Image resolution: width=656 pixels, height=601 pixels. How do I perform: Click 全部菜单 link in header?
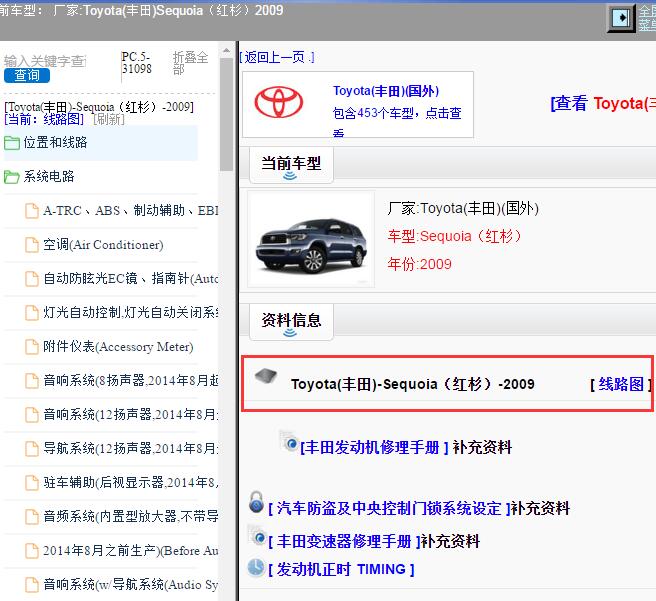(647, 18)
